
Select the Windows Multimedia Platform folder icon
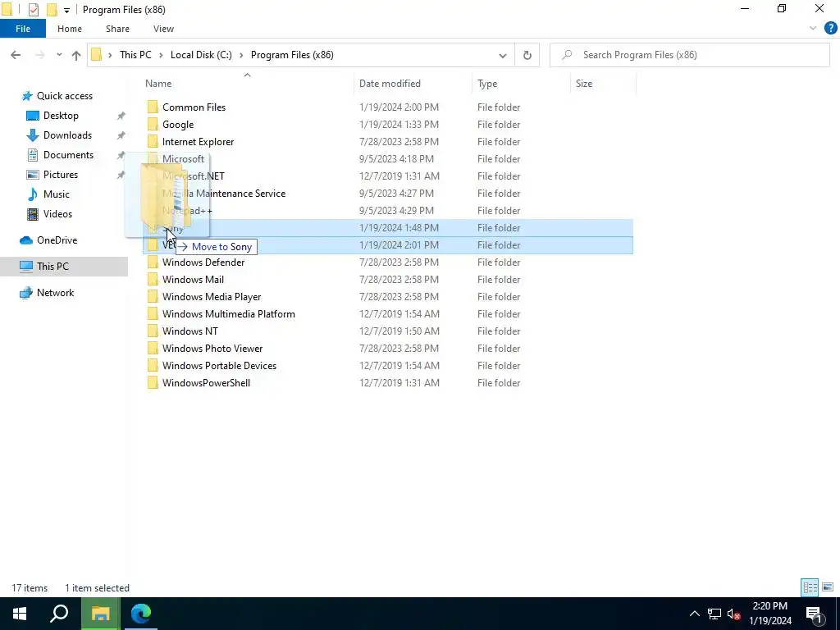click(153, 314)
